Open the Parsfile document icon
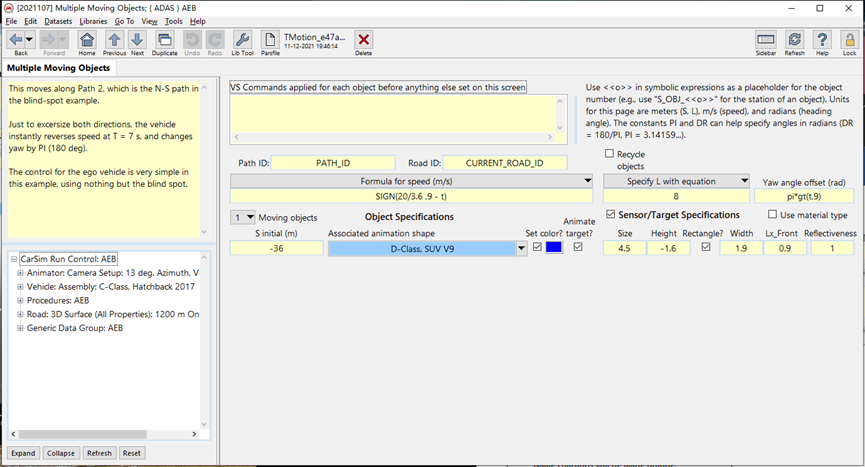This screenshot has height=467, width=865. coord(270,40)
